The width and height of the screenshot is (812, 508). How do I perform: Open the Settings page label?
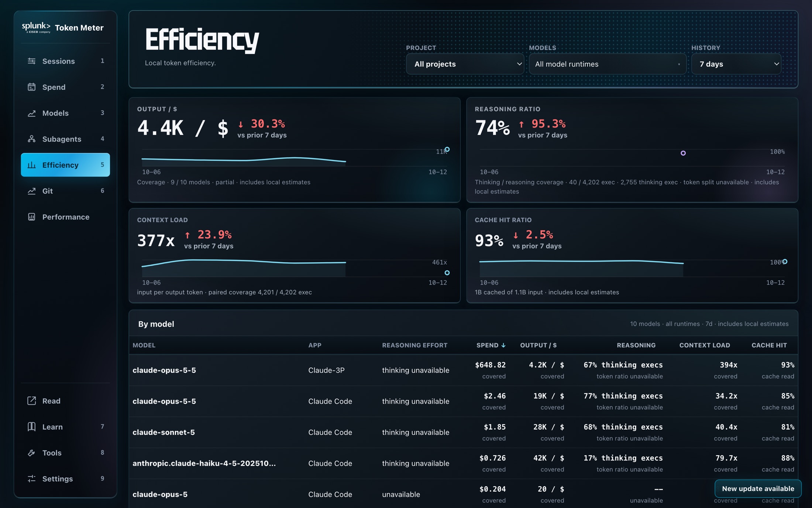pyautogui.click(x=58, y=478)
